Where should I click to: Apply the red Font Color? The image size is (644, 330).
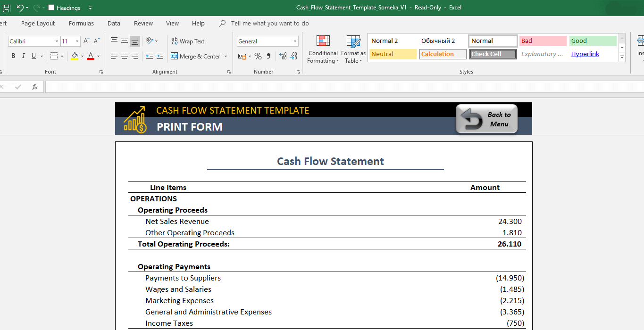point(91,56)
